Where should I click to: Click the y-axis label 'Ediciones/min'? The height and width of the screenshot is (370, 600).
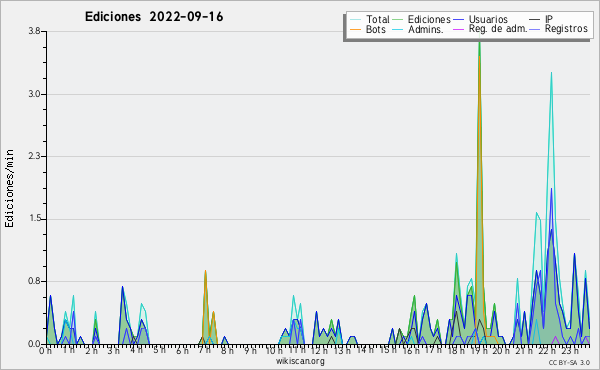(x=9, y=188)
